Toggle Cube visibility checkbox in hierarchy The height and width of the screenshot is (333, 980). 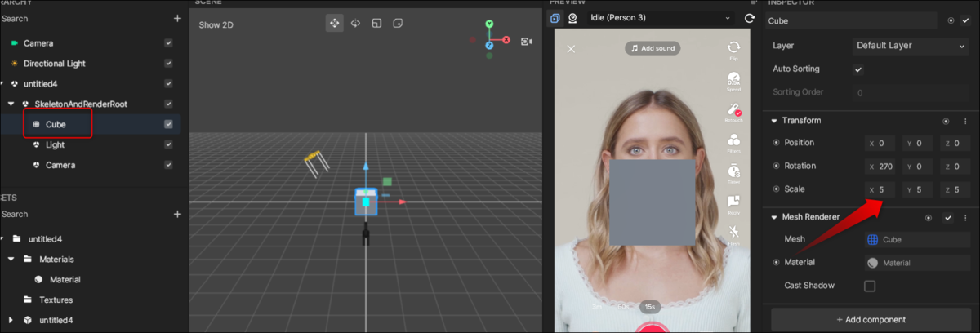(x=168, y=124)
